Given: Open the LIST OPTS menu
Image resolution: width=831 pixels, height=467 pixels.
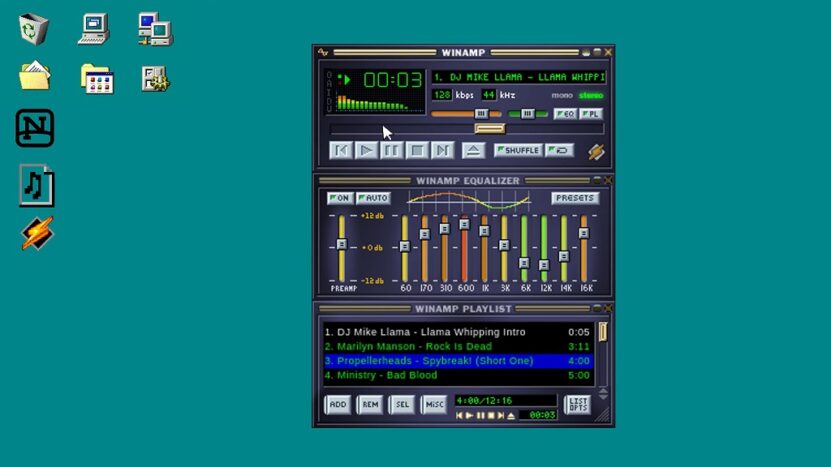Looking at the screenshot, I should point(578,404).
